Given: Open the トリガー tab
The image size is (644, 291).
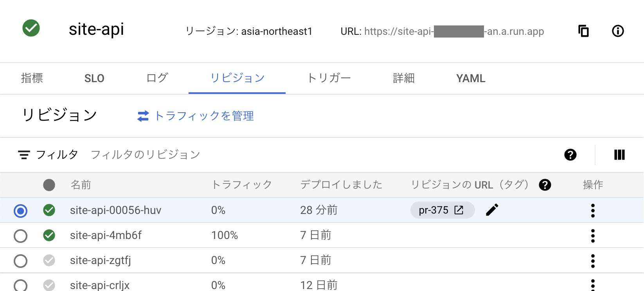Looking at the screenshot, I should coord(329,78).
